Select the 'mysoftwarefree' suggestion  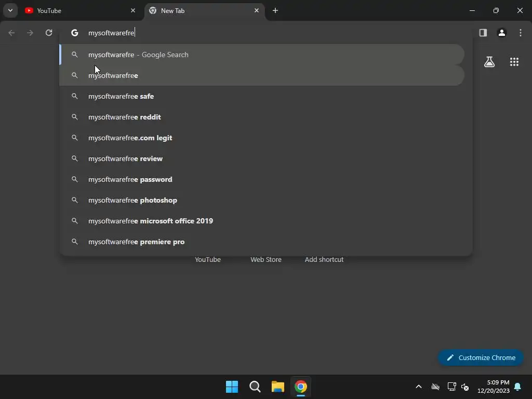click(x=262, y=75)
